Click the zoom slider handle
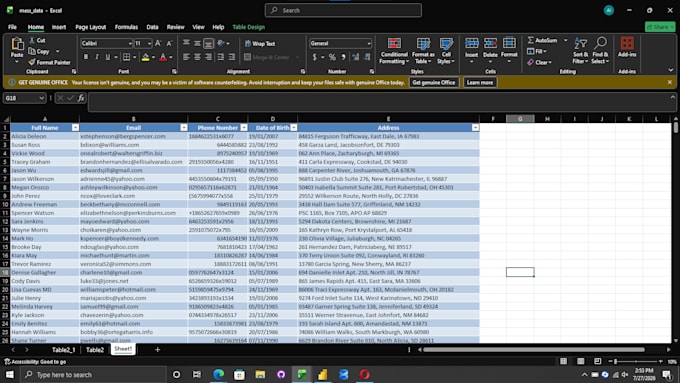 click(615, 361)
